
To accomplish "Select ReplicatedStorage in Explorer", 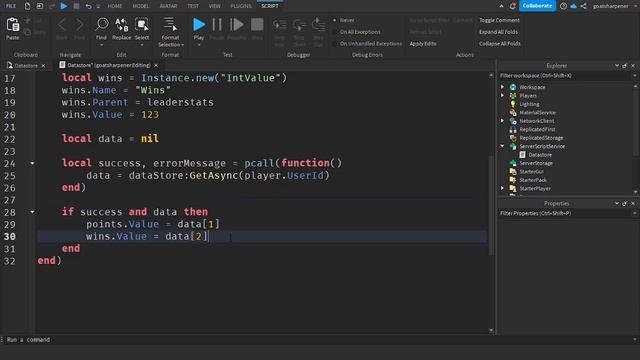I will [541, 138].
